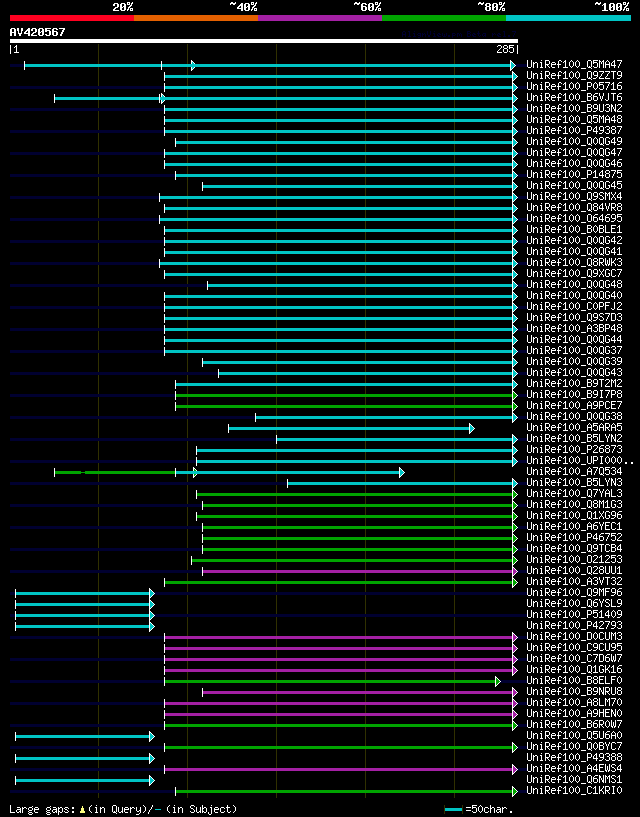This screenshot has height=817, width=640.
Task: Select label UniRef100_B6R0W7
Action: click(574, 724)
